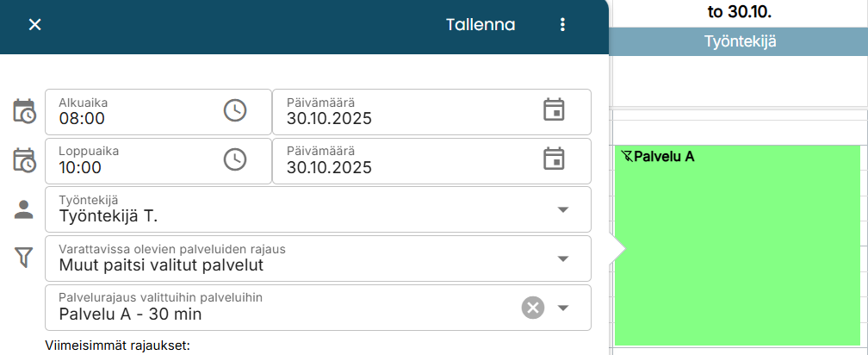Open the Alkuaika clock time picker

(235, 110)
